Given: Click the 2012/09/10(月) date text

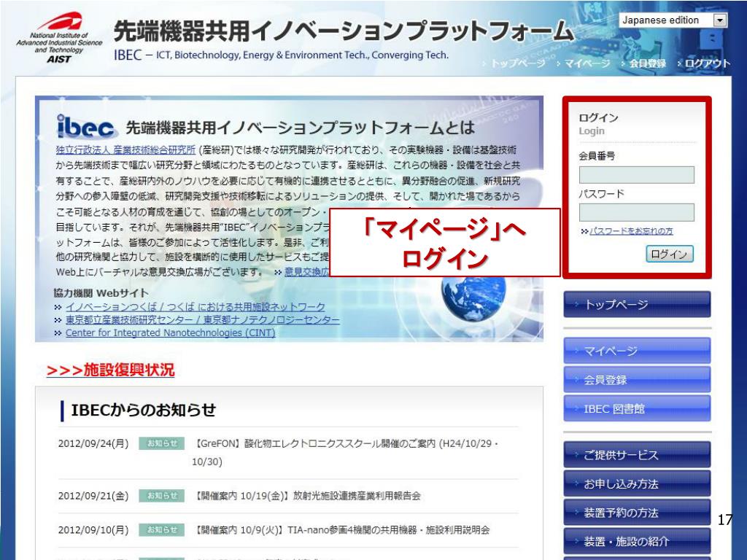Looking at the screenshot, I should (x=93, y=529).
